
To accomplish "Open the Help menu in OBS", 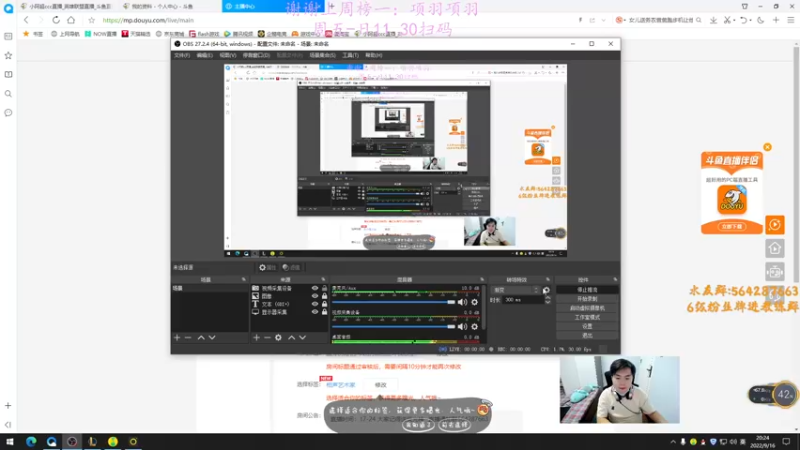I will click(374, 55).
